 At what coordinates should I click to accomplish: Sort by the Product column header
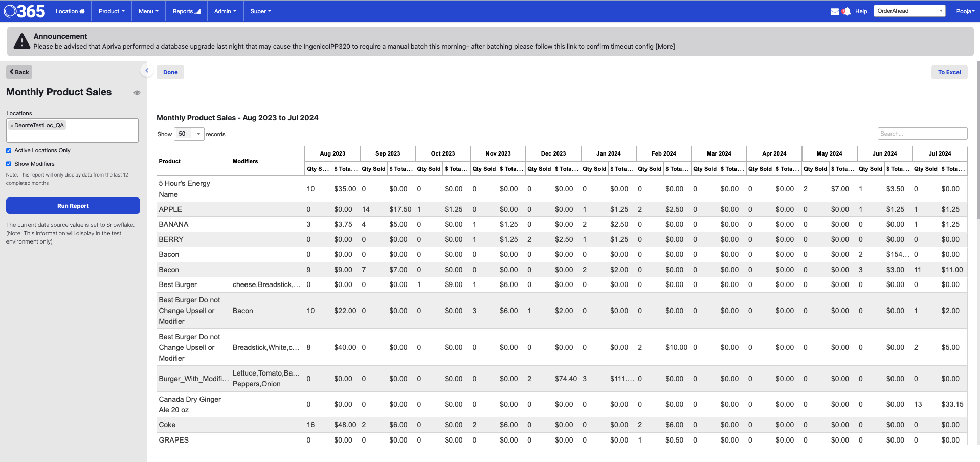(x=194, y=161)
